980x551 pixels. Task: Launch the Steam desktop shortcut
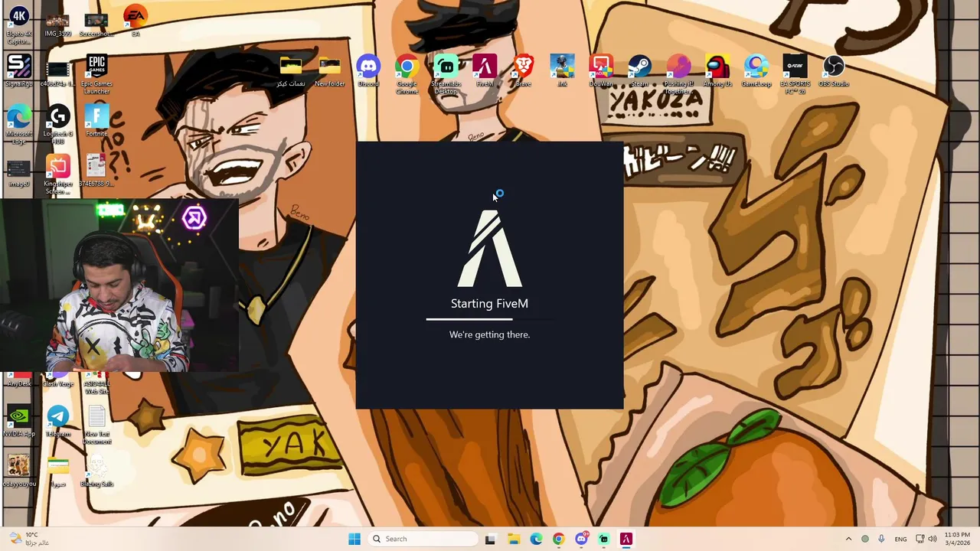pos(640,70)
